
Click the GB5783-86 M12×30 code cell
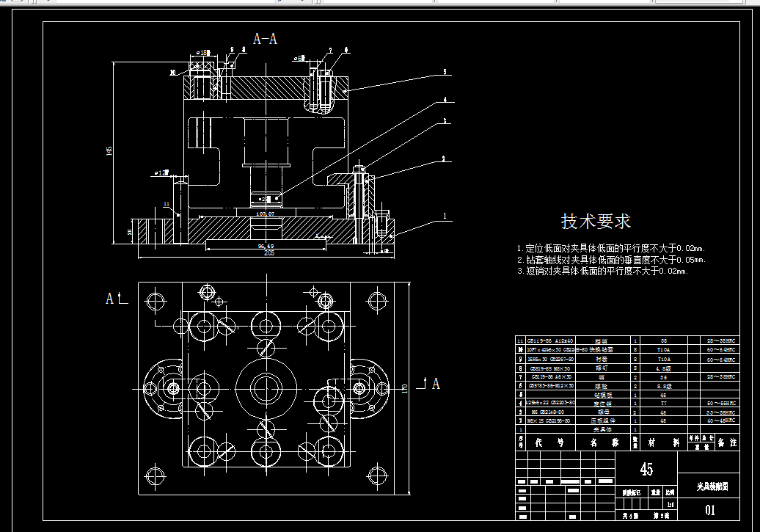(551, 386)
